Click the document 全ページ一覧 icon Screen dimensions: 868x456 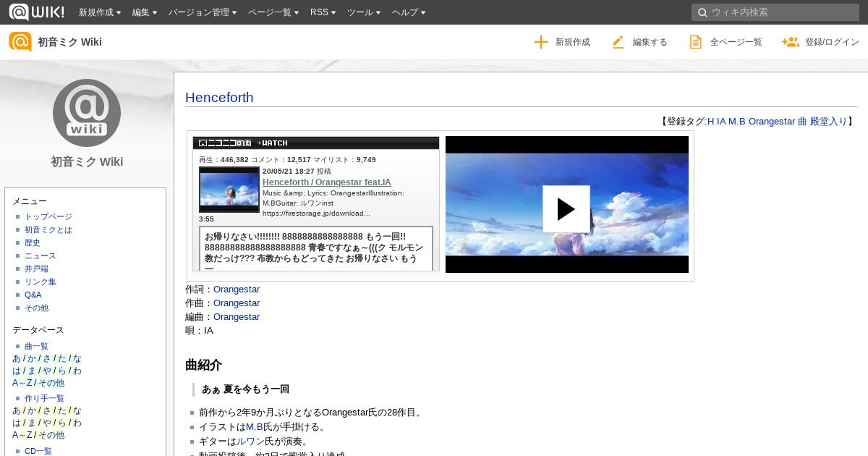[696, 42]
